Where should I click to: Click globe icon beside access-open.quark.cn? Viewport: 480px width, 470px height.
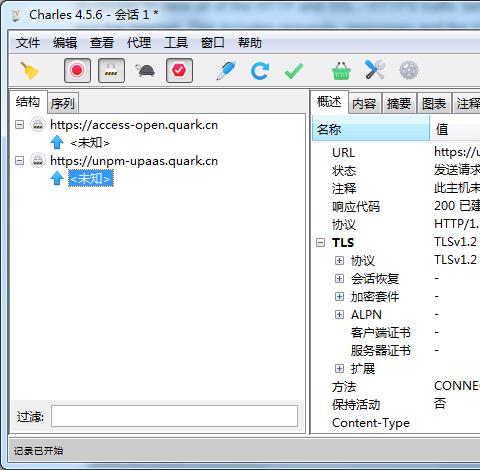[x=38, y=125]
